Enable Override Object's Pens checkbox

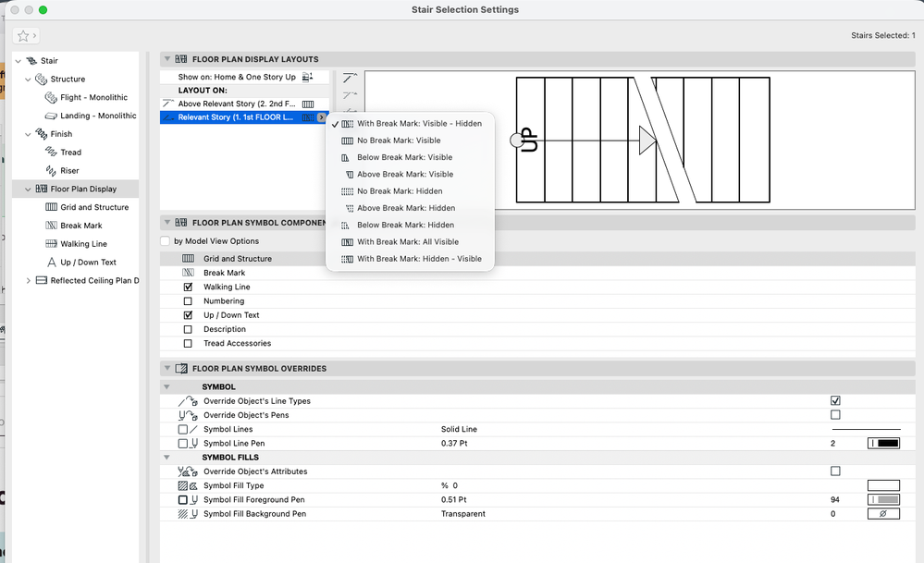click(835, 415)
